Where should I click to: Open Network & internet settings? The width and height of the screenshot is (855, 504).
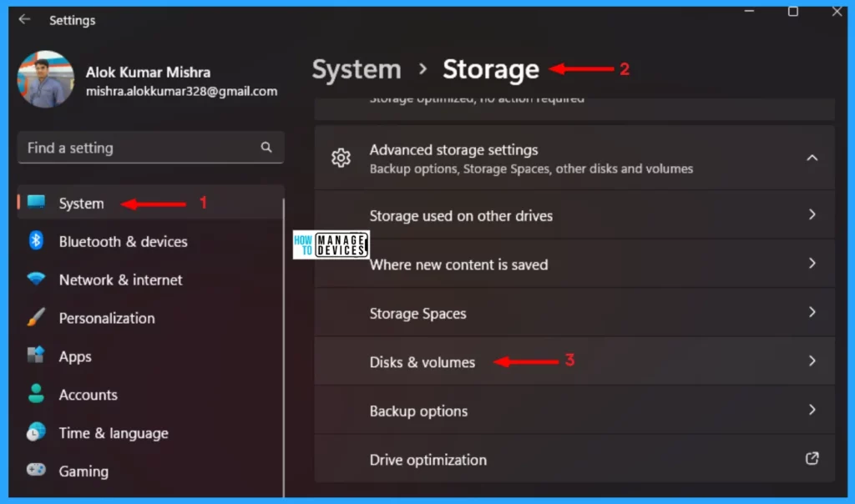tap(120, 280)
